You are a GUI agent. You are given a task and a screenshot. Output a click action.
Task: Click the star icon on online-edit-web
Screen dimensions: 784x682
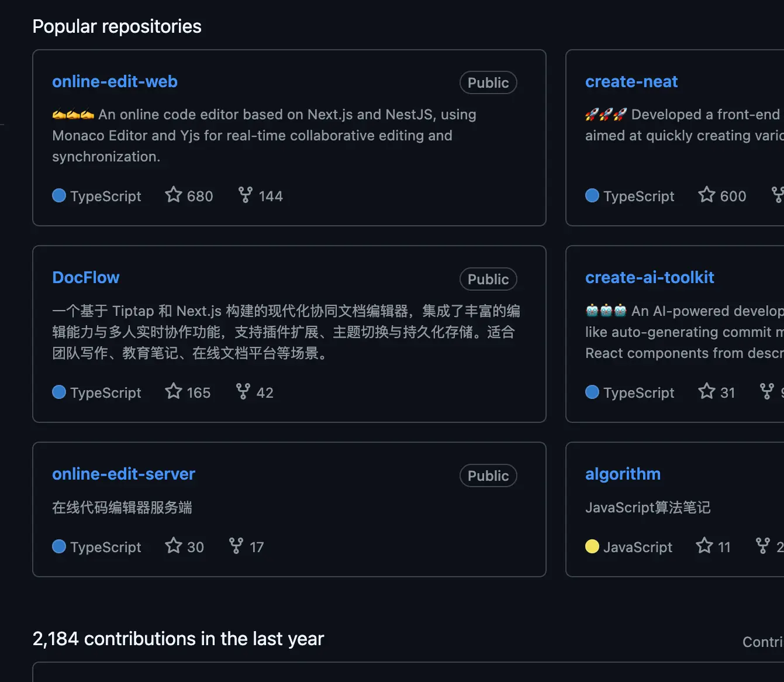point(174,195)
